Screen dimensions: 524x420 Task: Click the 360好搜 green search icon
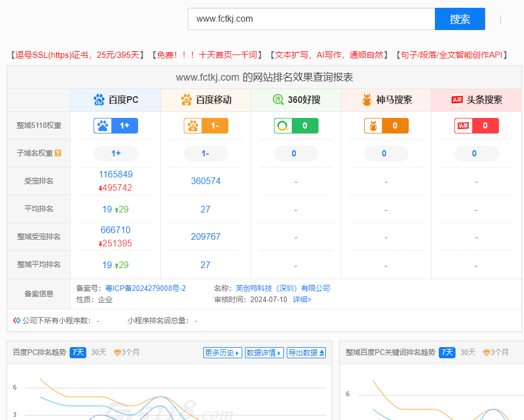click(278, 100)
